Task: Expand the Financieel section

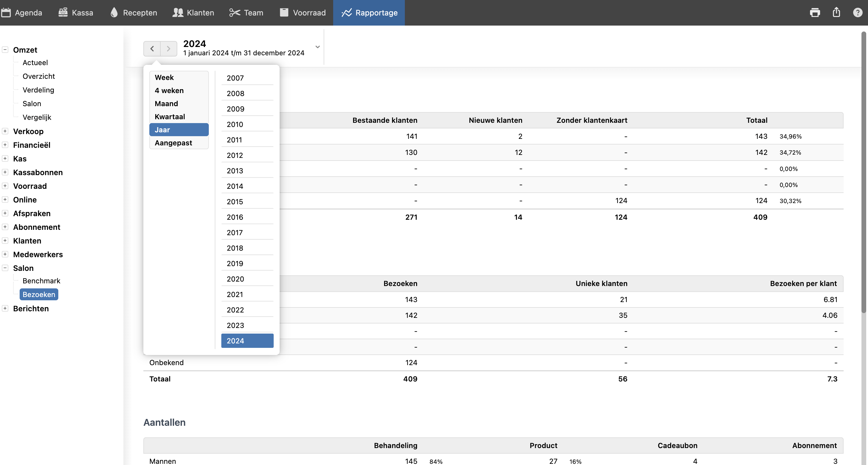Action: (x=5, y=145)
